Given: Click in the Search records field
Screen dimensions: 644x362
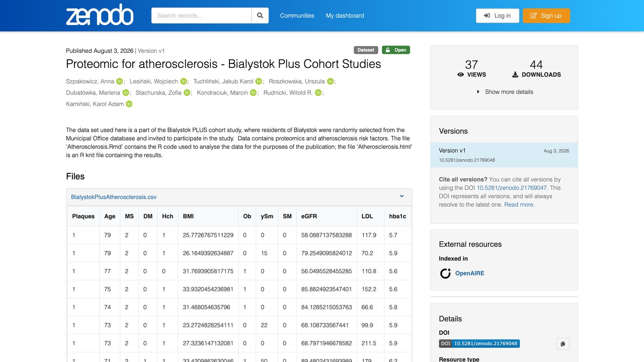Looking at the screenshot, I should pyautogui.click(x=201, y=16).
